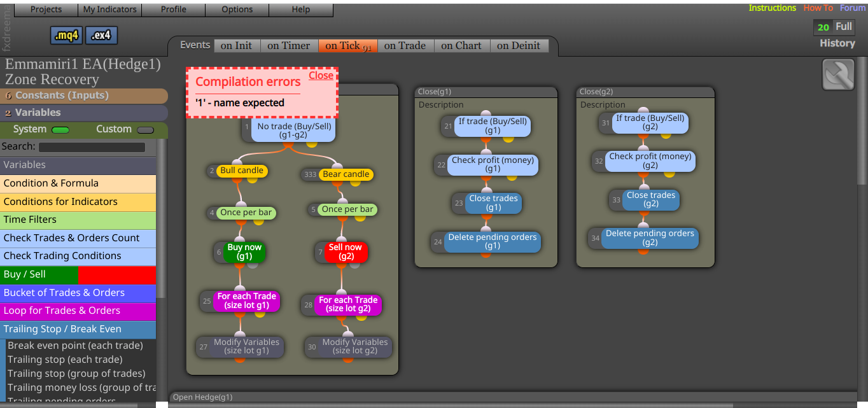Click the history count 20
The width and height of the screenshot is (868, 408).
(823, 27)
